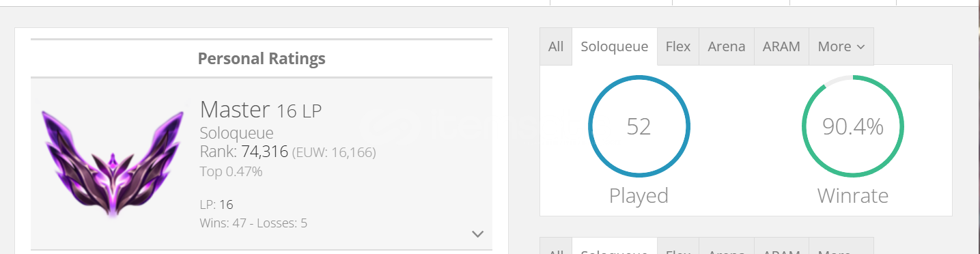
Task: Click the purple Master rank emblem
Action: 113,164
